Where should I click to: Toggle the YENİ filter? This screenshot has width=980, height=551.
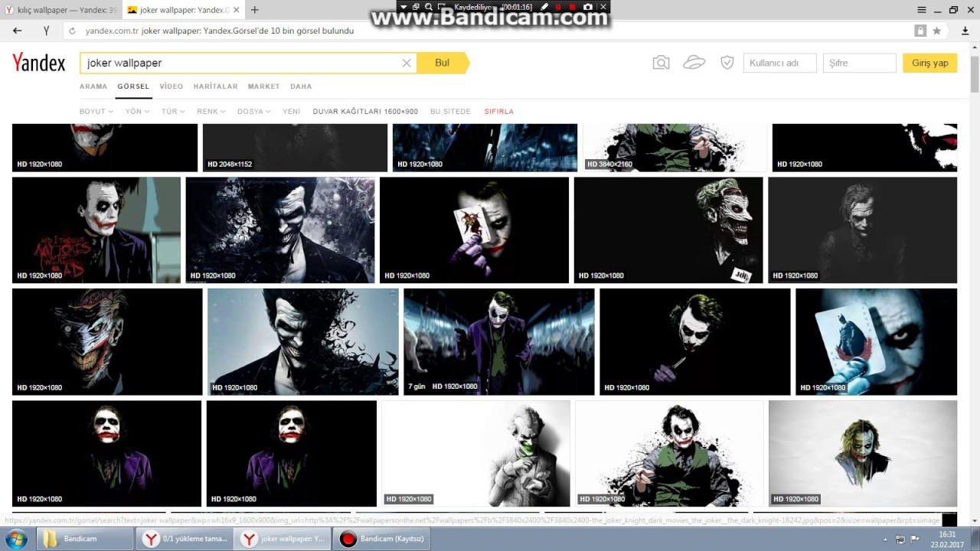click(292, 112)
